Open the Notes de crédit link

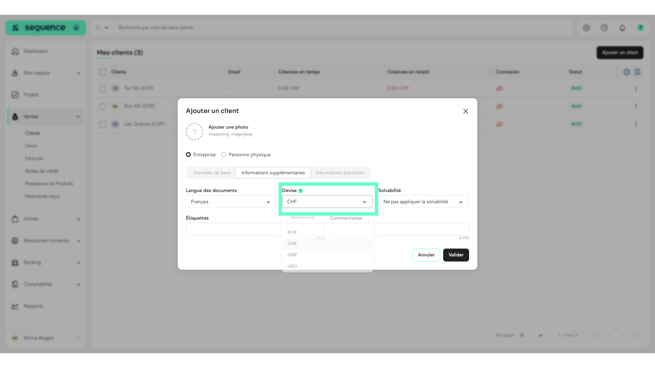pos(41,171)
